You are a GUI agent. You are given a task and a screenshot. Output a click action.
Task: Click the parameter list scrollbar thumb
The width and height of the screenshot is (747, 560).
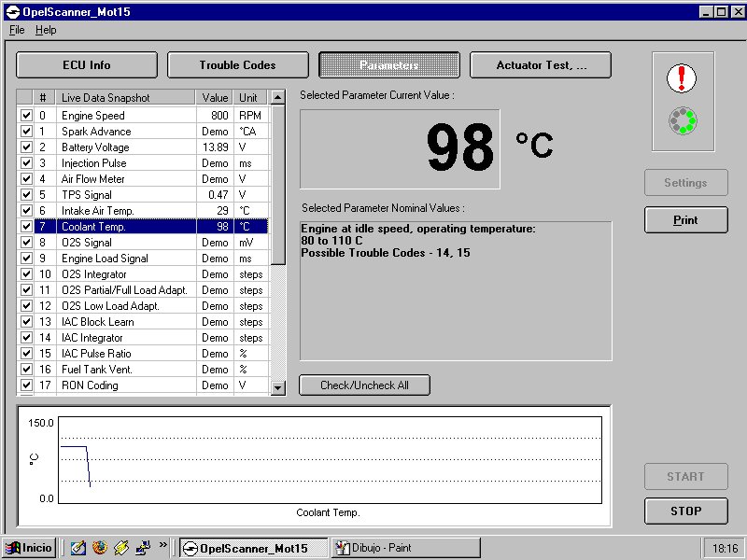[x=277, y=185]
